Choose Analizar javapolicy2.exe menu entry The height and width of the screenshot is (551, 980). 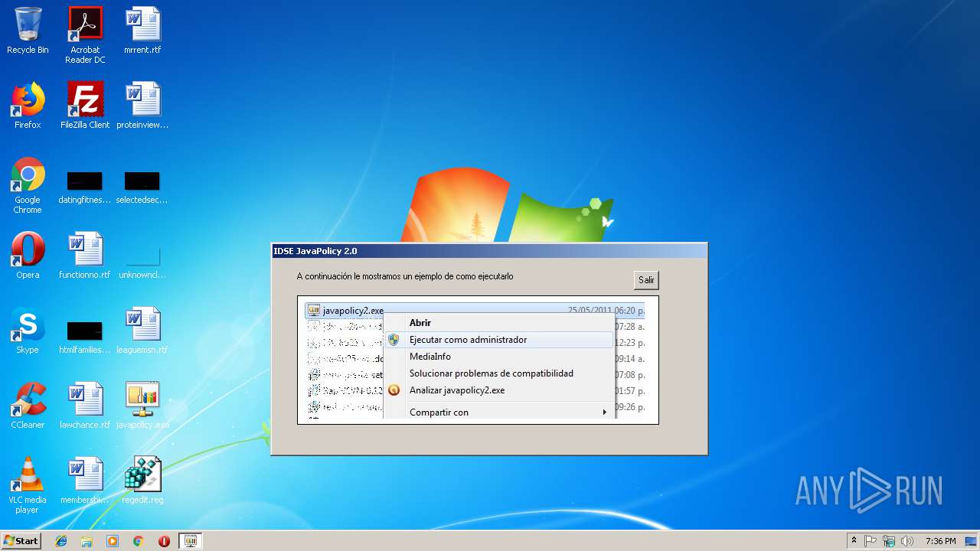click(457, 390)
